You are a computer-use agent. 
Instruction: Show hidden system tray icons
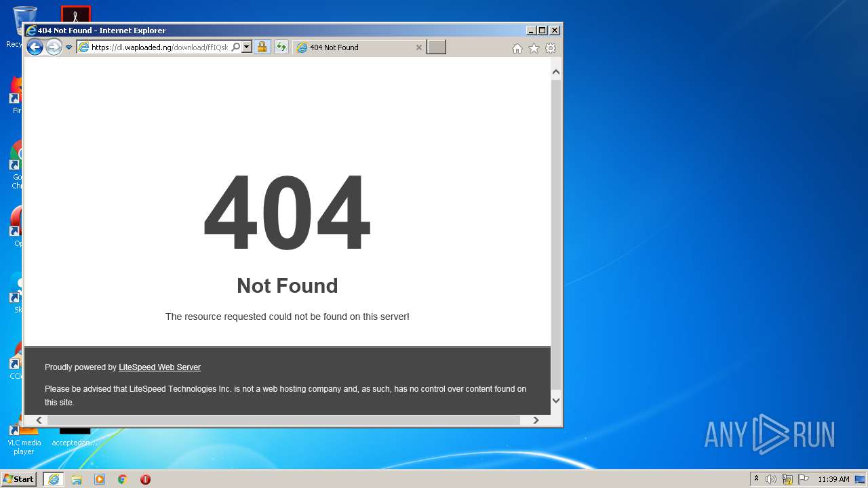[757, 479]
